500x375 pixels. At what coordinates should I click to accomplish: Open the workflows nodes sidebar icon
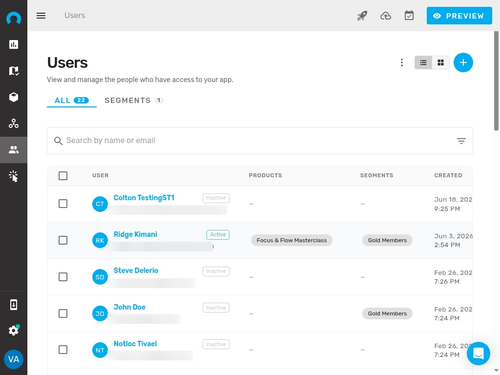click(14, 123)
